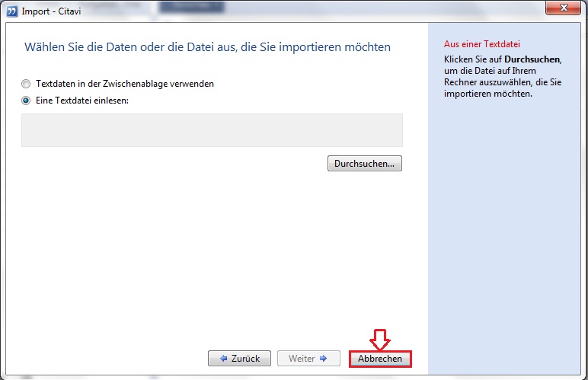Click the empty blue area of the help sidebar
588x380 pixels.
[507, 228]
